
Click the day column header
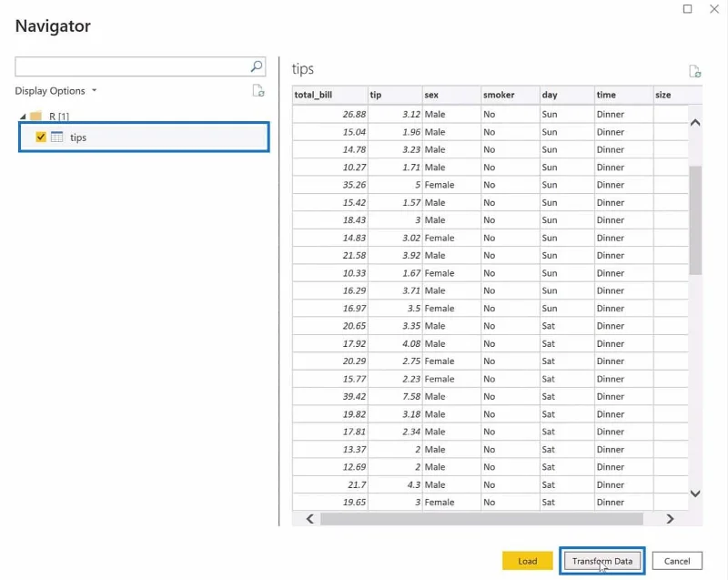pos(567,95)
